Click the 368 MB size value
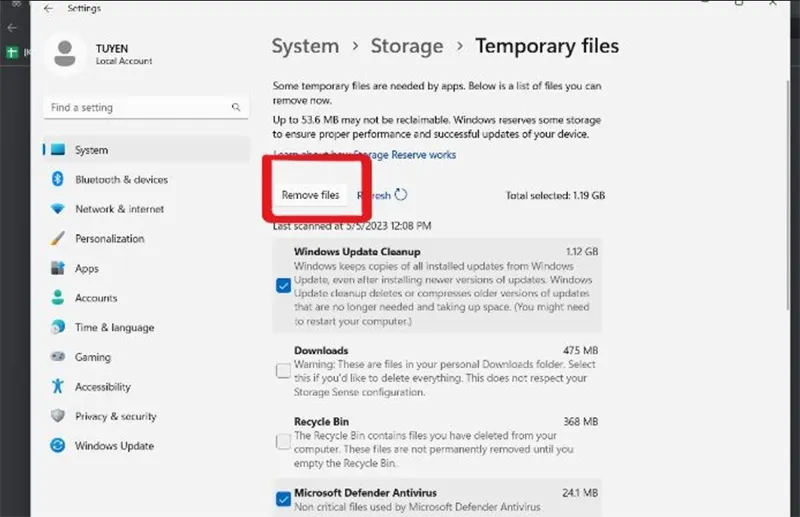800x517 pixels. click(581, 422)
